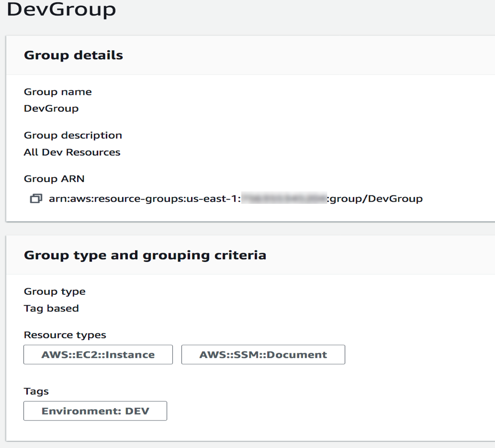Image resolution: width=495 pixels, height=448 pixels.
Task: Click the Environment: DEV tag badge
Action: [x=95, y=411]
